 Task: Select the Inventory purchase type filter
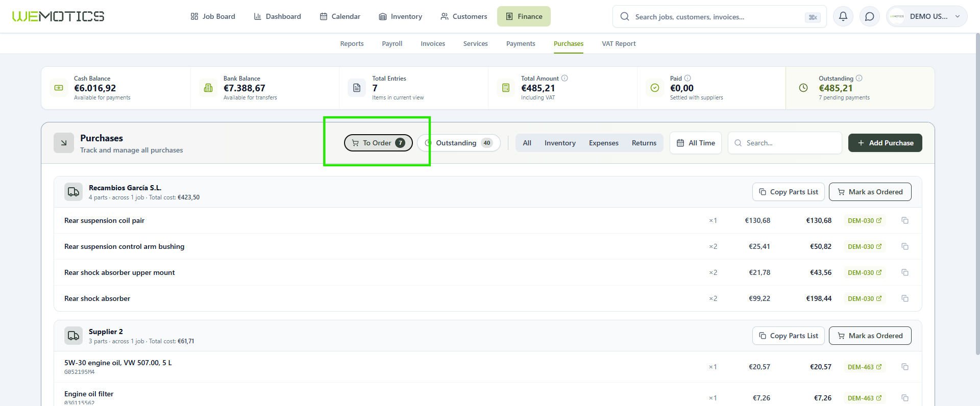(x=560, y=143)
